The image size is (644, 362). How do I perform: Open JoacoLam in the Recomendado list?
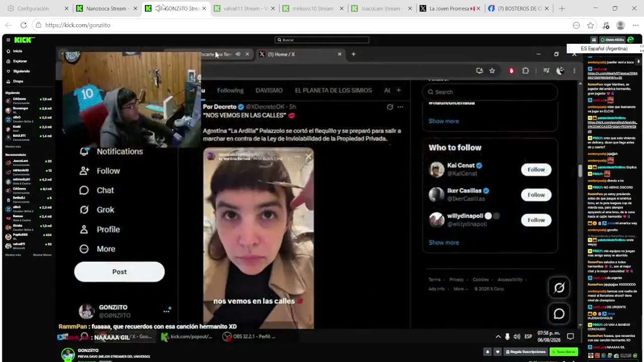point(28,162)
